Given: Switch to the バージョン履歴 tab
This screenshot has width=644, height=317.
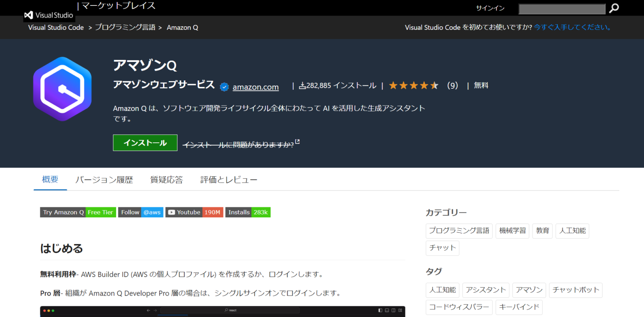Looking at the screenshot, I should [104, 179].
